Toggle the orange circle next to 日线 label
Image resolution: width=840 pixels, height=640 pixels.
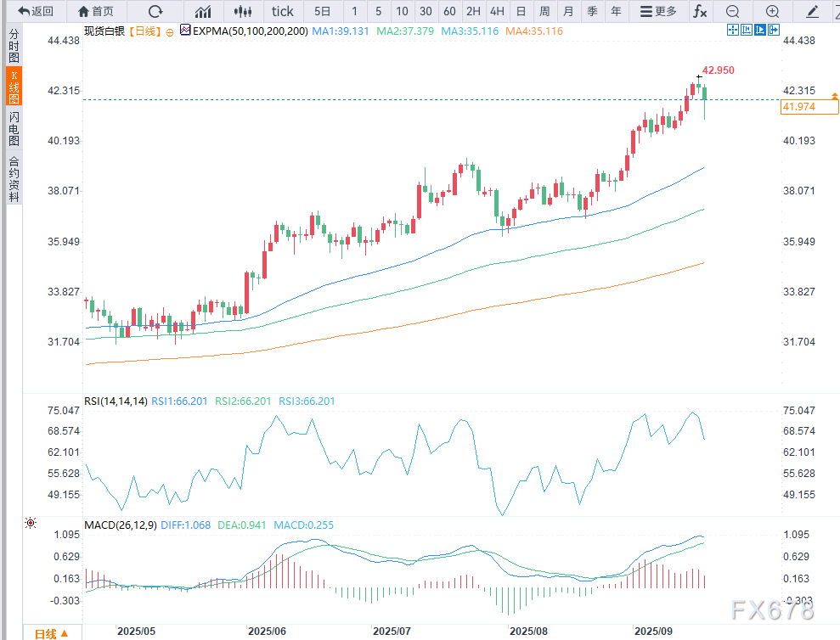169,31
